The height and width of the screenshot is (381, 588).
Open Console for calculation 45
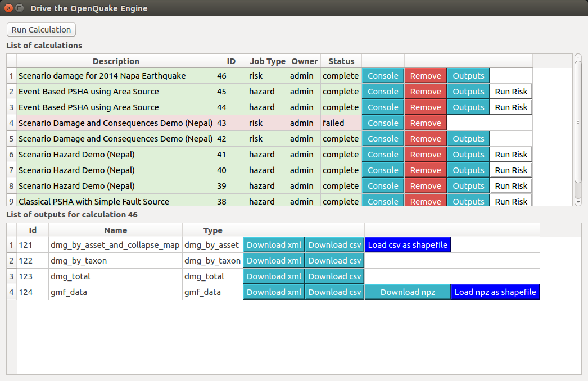pos(383,92)
